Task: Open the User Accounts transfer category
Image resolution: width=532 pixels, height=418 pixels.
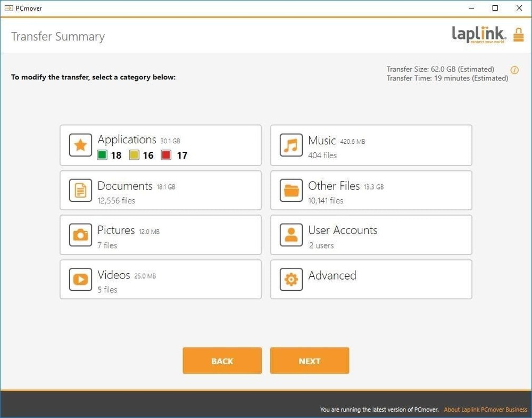Action: coord(371,235)
